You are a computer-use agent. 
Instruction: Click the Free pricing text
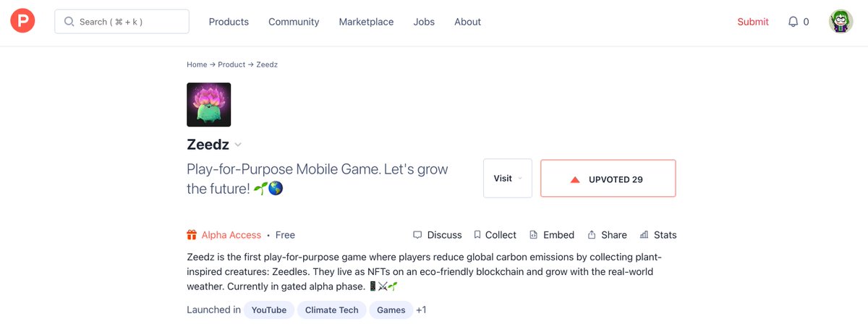[285, 235]
